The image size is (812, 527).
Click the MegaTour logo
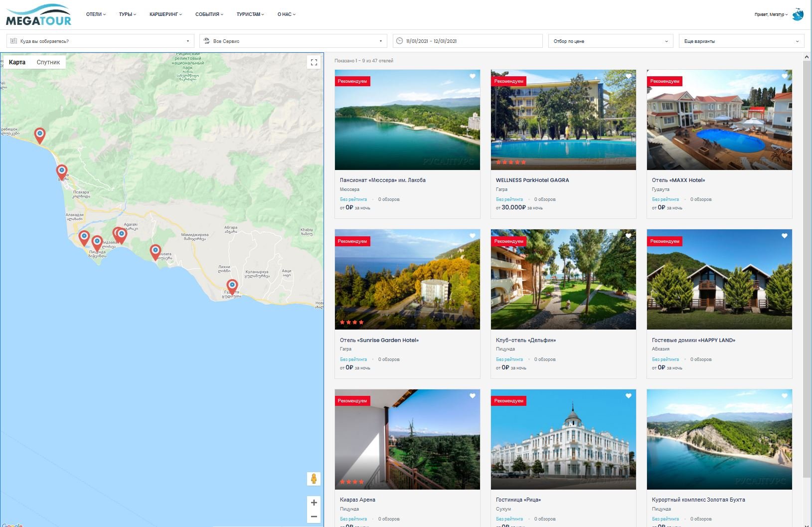(x=38, y=15)
